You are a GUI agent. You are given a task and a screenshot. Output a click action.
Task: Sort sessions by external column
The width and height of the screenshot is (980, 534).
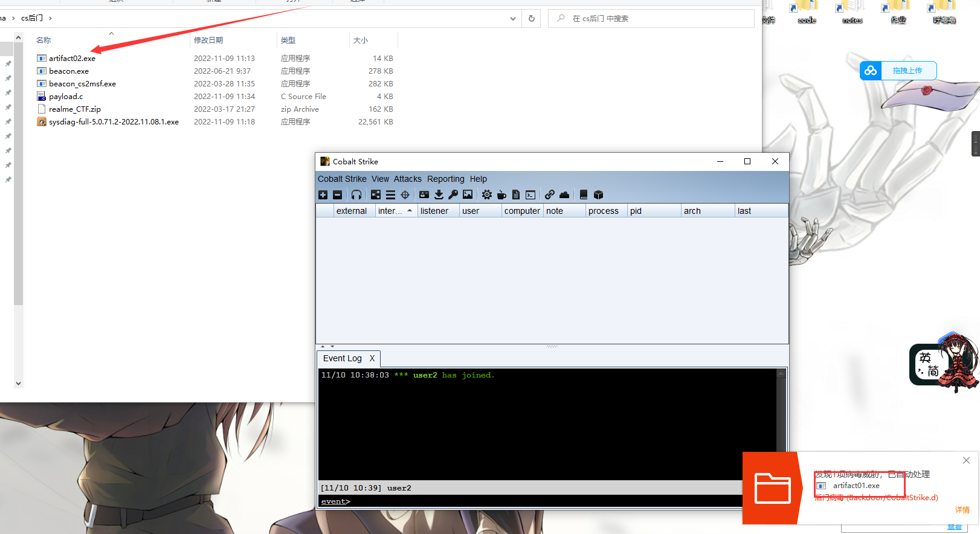click(353, 211)
